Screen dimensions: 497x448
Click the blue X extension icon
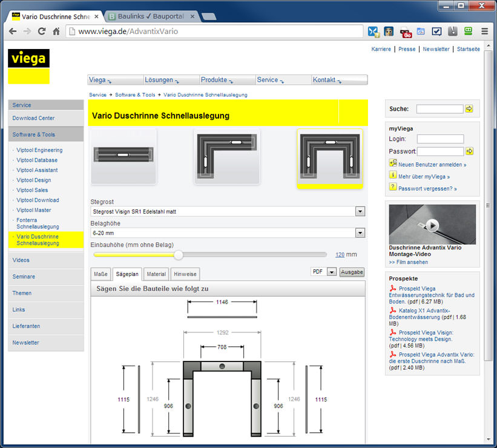(374, 31)
